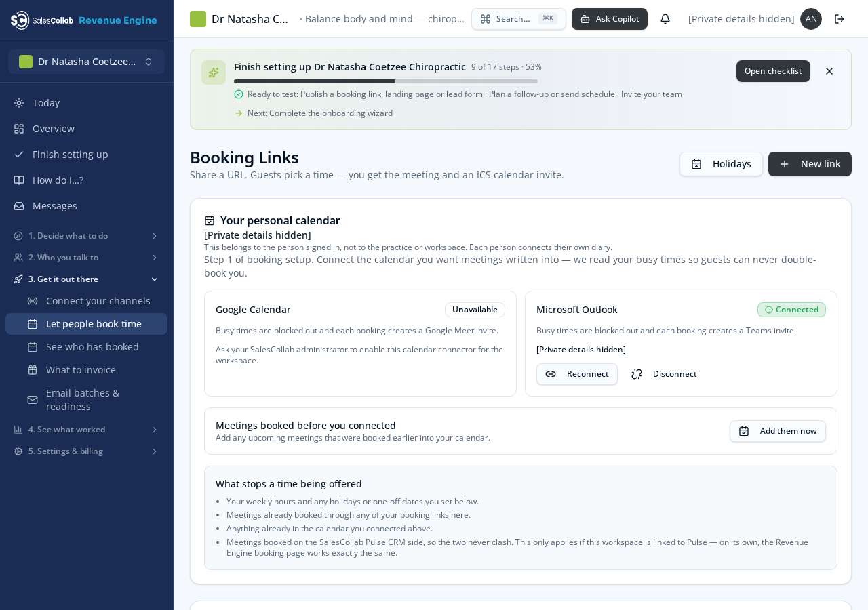Click Meetings booked before you connected text
Viewport: 868px width, 610px height.
[306, 426]
